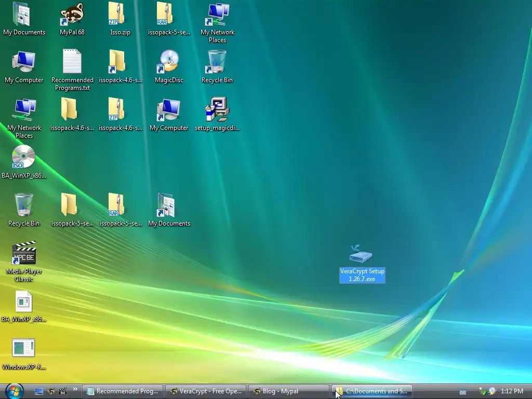Select the Isso.zip archive on desktop
This screenshot has width=532, height=399.
tap(120, 19)
